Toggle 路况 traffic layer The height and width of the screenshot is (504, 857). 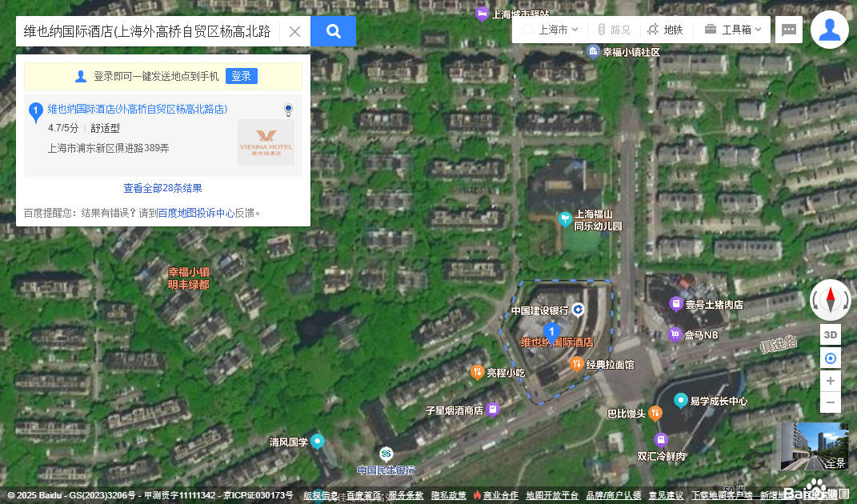[x=613, y=30]
